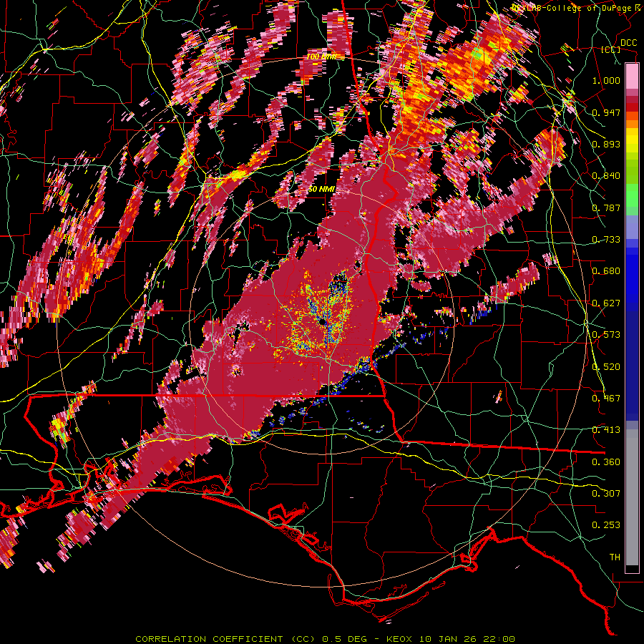The image size is (644, 644).
Task: Select the 0.413 legend value
Action: click(x=606, y=430)
